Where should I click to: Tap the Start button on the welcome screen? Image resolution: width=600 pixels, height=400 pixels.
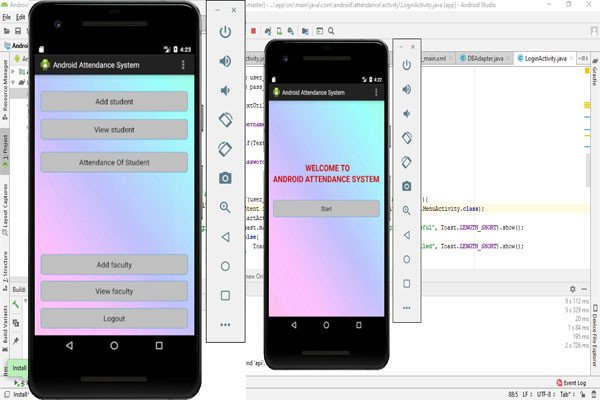(x=326, y=209)
